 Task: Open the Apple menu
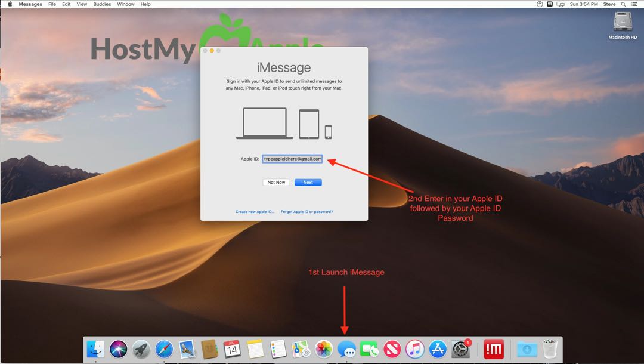pos(10,4)
